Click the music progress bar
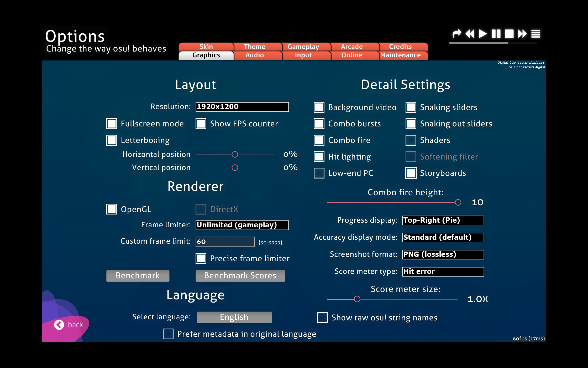Image resolution: width=588 pixels, height=368 pixels. (x=493, y=43)
